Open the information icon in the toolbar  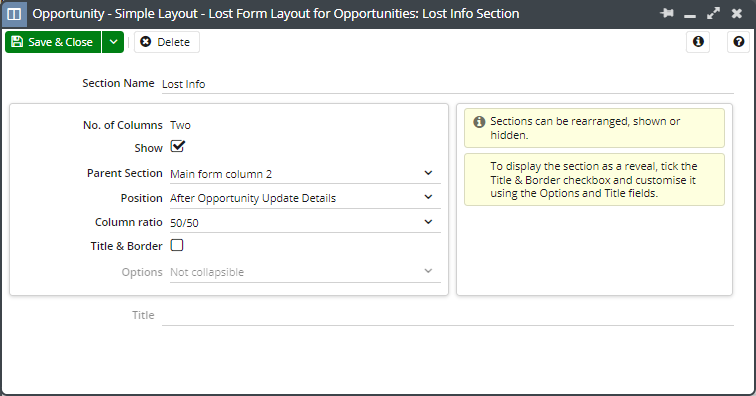(x=698, y=42)
